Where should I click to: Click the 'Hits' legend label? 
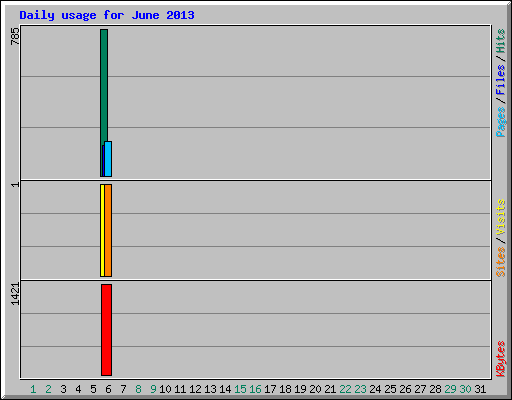pos(500,41)
